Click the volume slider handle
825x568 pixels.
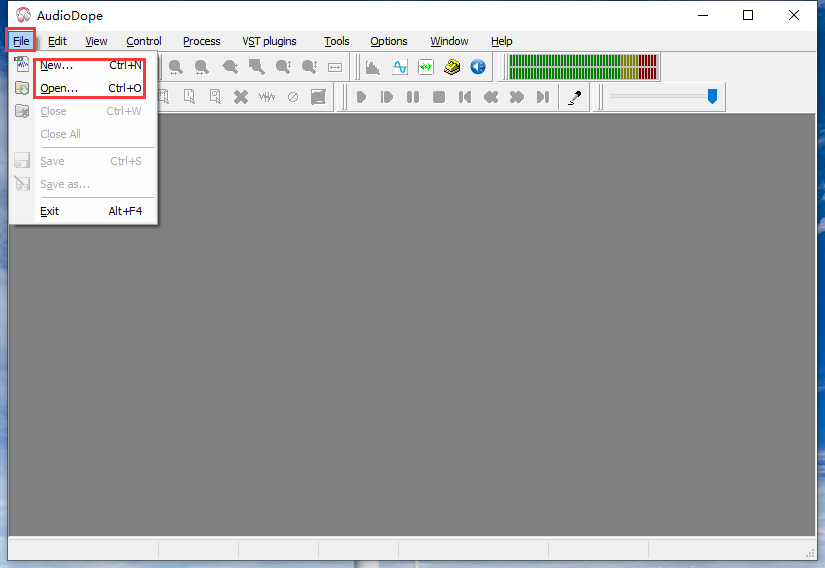point(712,96)
